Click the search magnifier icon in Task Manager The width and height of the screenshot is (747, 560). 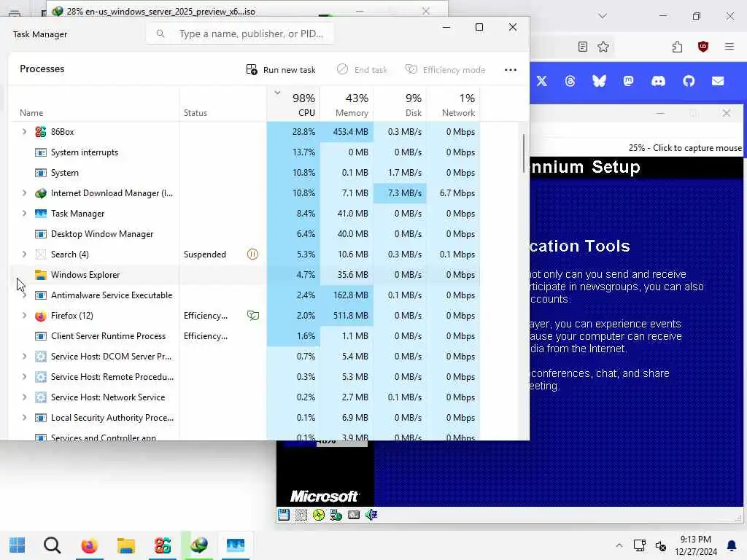(x=160, y=34)
